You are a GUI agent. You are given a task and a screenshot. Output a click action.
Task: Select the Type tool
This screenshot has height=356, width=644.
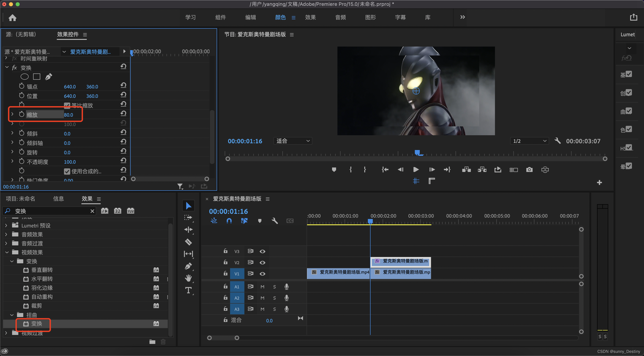point(188,290)
